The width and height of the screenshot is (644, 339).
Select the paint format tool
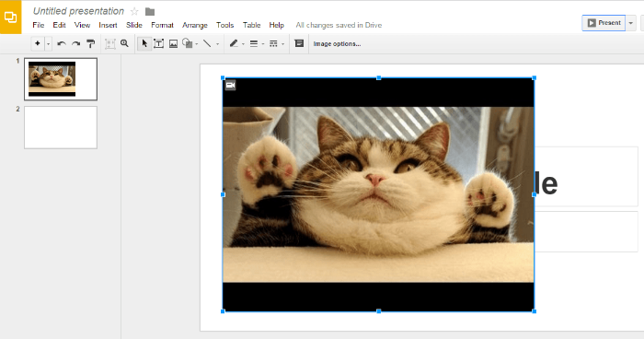pyautogui.click(x=91, y=43)
